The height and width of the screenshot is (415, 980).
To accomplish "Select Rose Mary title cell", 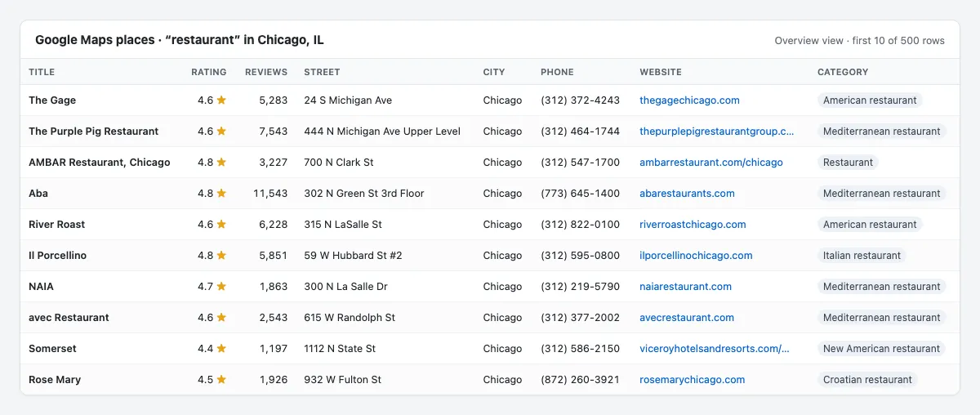I will click(x=55, y=380).
